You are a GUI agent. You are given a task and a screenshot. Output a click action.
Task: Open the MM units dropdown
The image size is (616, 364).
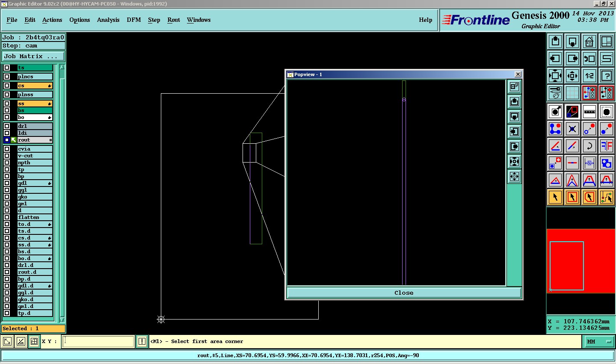(599, 341)
